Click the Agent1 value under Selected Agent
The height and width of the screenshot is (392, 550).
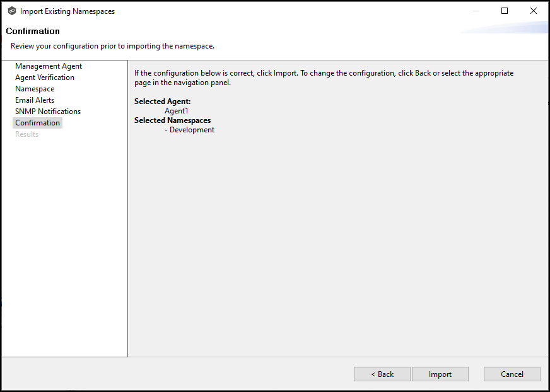pyautogui.click(x=177, y=111)
